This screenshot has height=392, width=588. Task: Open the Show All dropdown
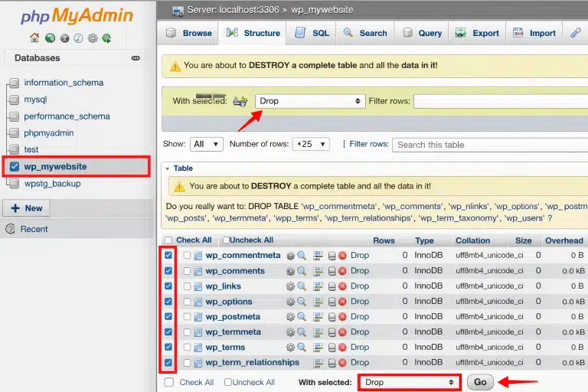click(207, 144)
